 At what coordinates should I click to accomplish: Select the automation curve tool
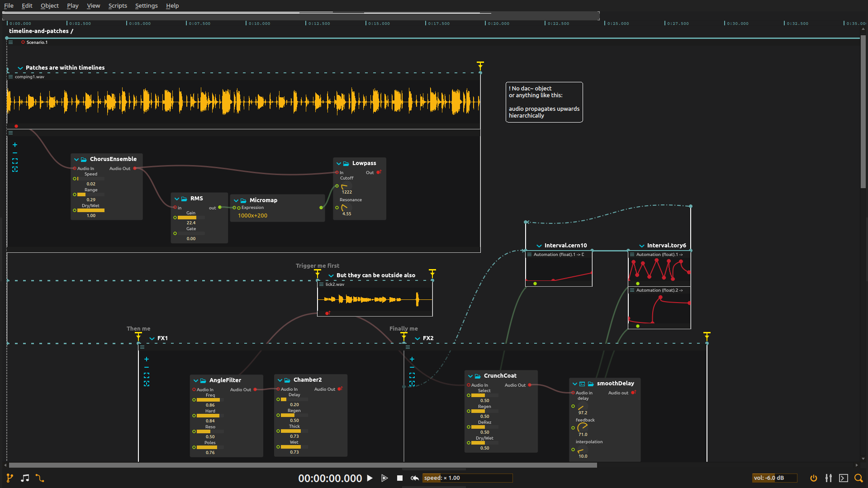pyautogui.click(x=40, y=478)
